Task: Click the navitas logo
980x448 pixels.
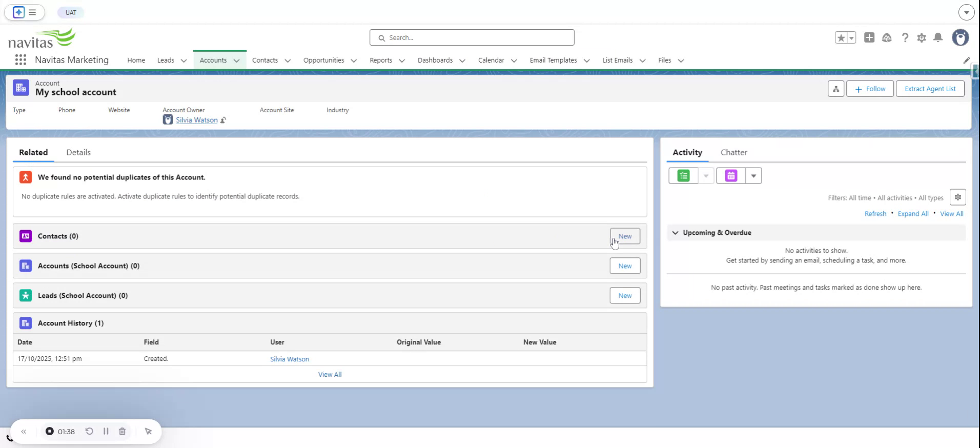Action: tap(42, 39)
